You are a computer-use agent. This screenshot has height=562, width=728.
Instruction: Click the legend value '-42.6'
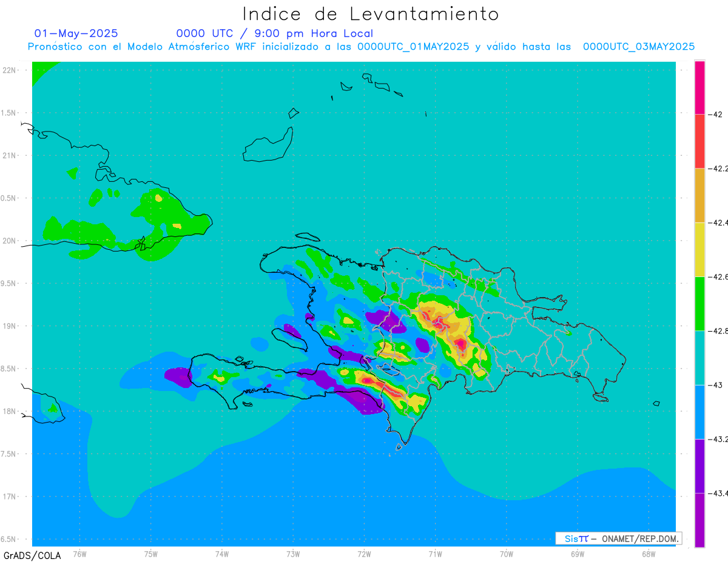point(718,276)
